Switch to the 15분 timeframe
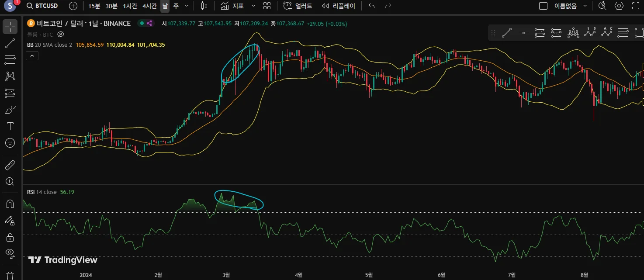644x280 pixels. click(x=94, y=6)
